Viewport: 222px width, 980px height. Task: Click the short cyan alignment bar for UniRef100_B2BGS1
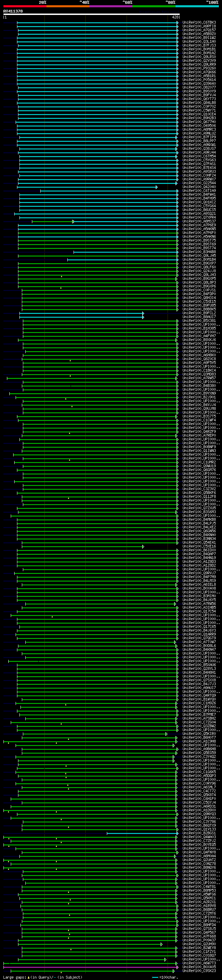[x=142, y=833]
